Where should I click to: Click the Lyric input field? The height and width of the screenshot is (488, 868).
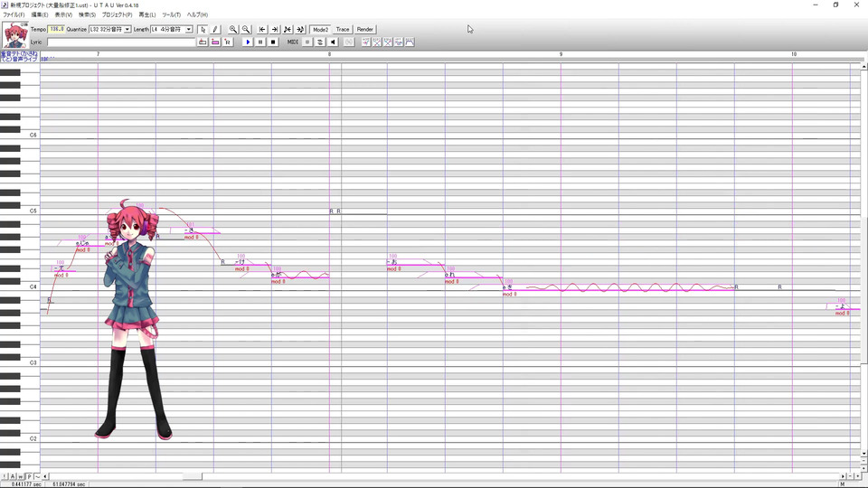121,42
